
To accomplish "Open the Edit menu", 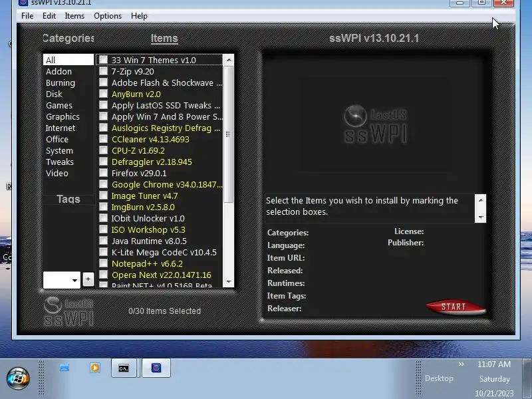I will click(x=49, y=16).
